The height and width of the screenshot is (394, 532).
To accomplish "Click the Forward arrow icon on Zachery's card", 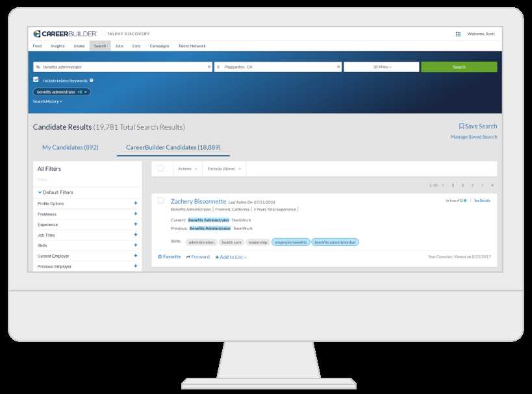I will (188, 256).
